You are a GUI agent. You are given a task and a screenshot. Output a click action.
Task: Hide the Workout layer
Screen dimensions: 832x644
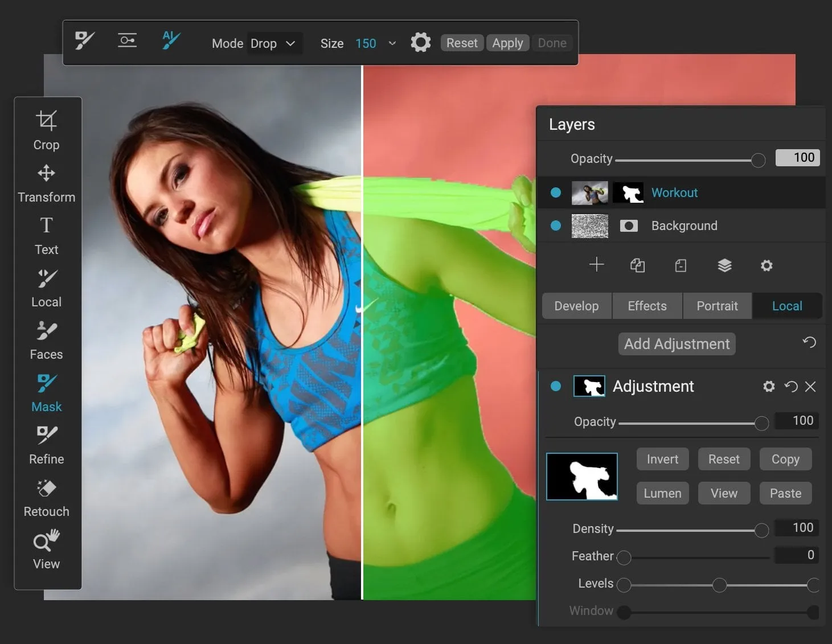click(556, 193)
